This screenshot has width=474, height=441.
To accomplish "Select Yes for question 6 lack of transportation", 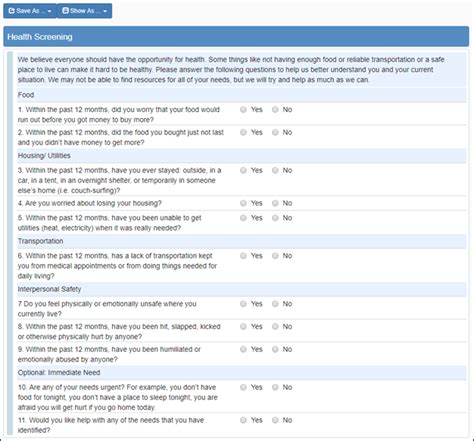I will point(243,256).
